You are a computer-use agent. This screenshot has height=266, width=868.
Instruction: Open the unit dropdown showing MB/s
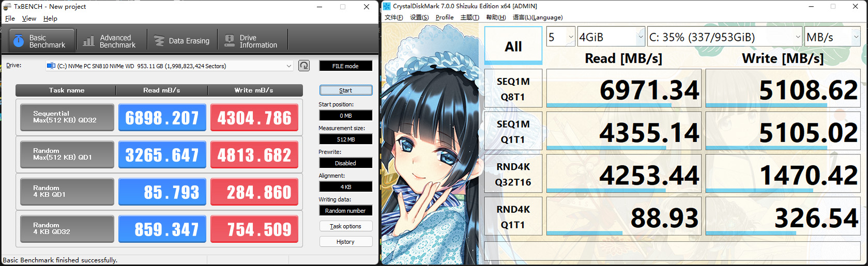[832, 37]
